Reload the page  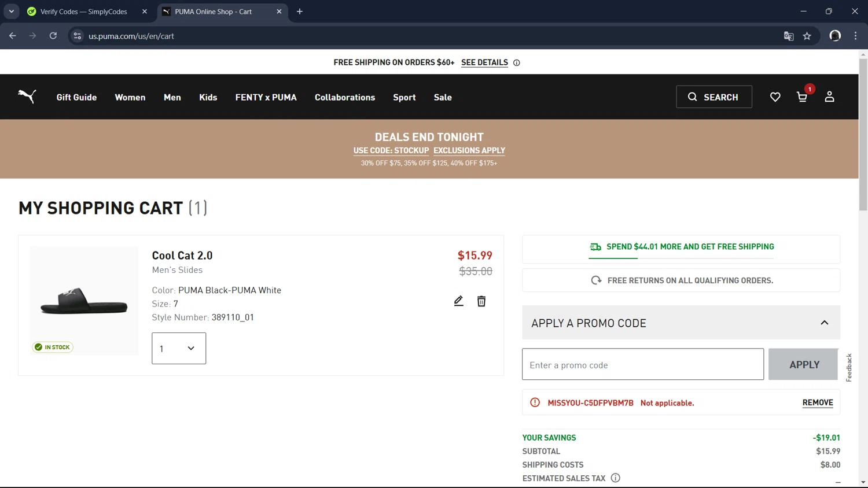(x=53, y=36)
